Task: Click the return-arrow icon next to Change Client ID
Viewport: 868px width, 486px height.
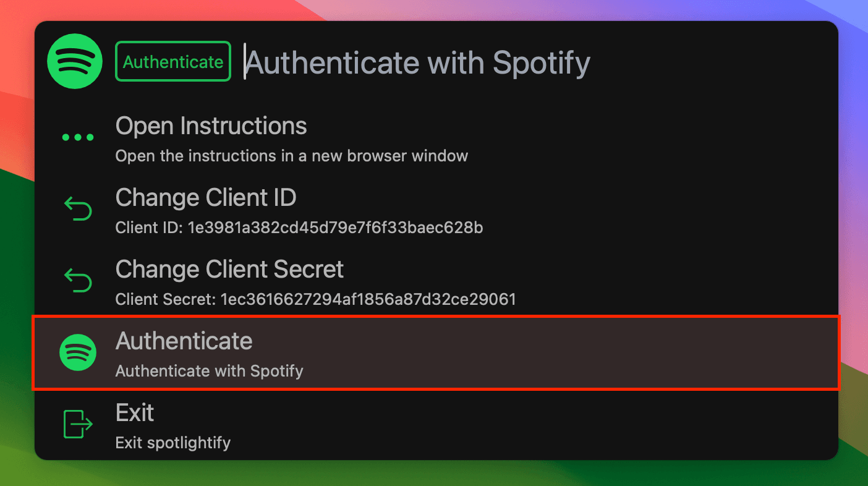Action: point(78,209)
